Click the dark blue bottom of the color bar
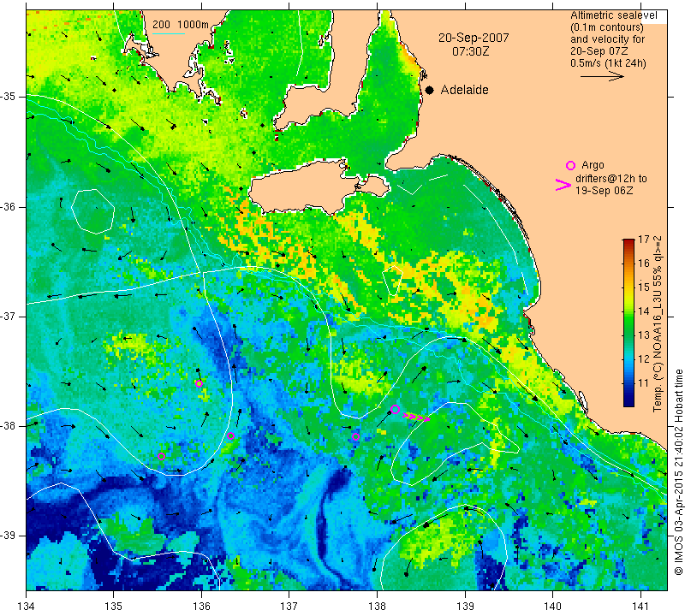 628,400
